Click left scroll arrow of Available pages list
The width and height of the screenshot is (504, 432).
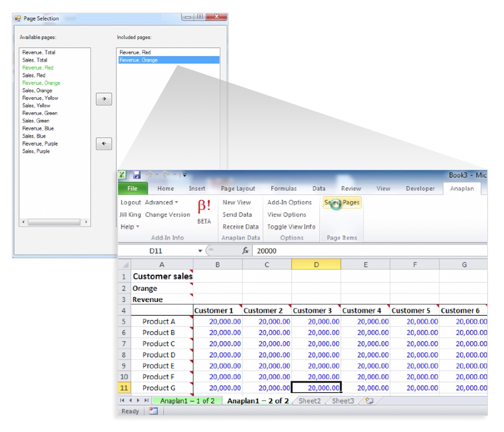(24, 222)
